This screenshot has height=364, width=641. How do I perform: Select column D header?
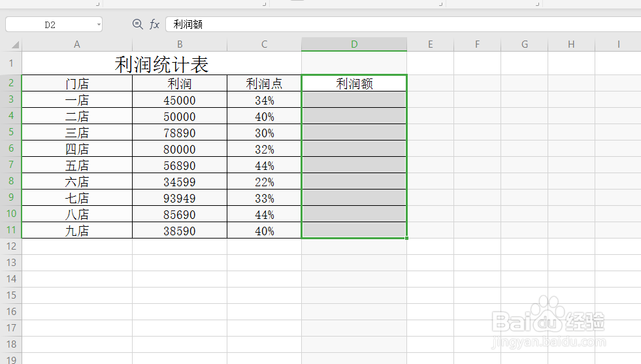pyautogui.click(x=354, y=44)
